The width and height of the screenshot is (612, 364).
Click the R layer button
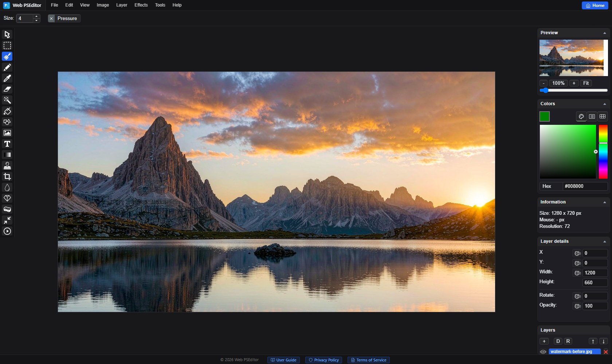[568, 341]
